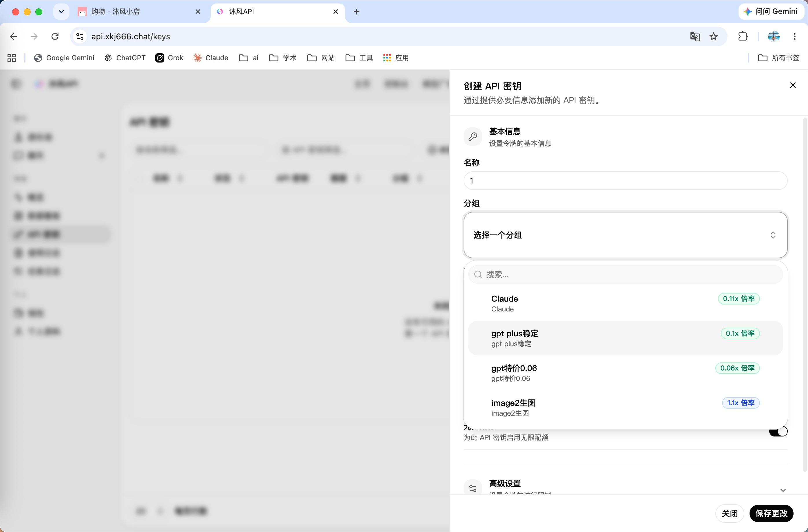
Task: Open Chrome's three-dot menu
Action: coord(794,36)
